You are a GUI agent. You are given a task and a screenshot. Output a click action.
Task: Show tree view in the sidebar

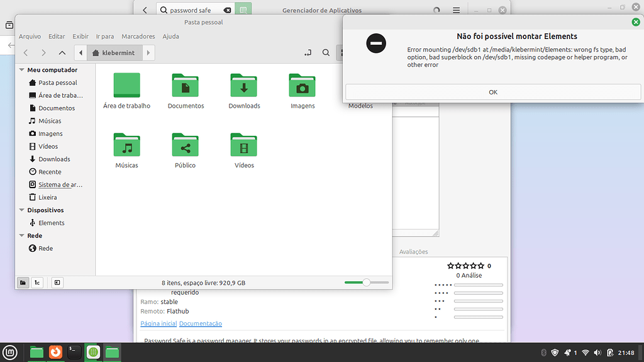[37, 283]
